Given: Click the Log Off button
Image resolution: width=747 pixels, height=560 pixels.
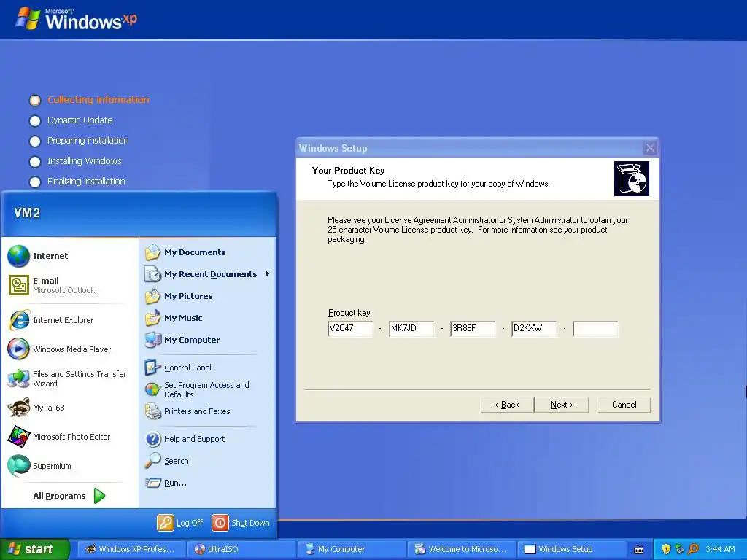Looking at the screenshot, I should (x=181, y=523).
